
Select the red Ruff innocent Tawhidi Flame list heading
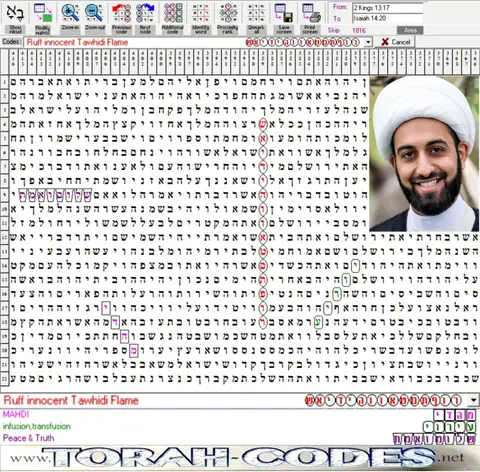(71, 400)
